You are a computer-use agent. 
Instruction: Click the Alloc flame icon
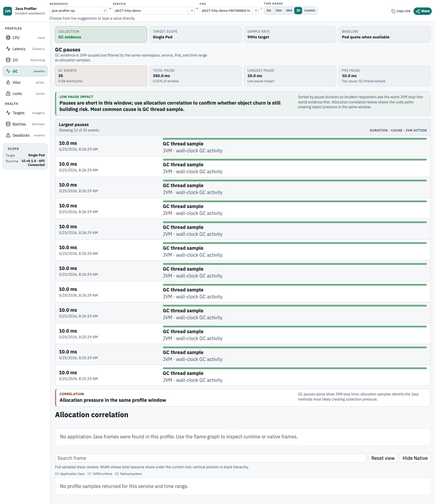(8, 82)
